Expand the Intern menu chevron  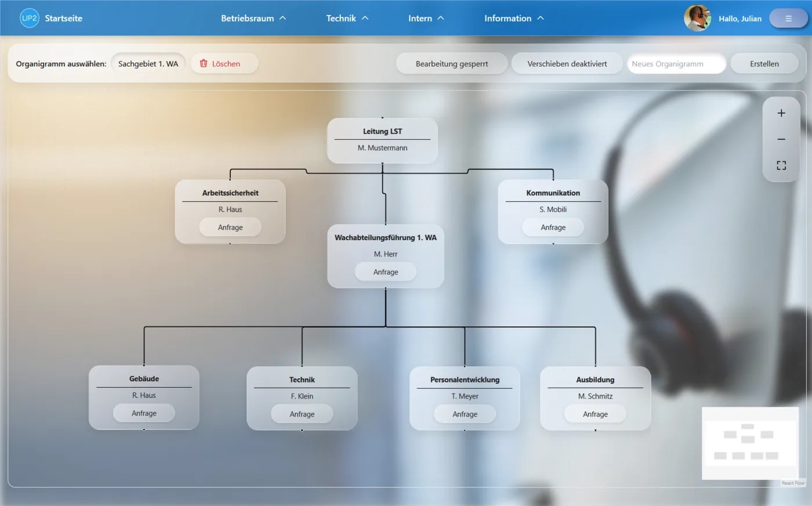pyautogui.click(x=441, y=18)
